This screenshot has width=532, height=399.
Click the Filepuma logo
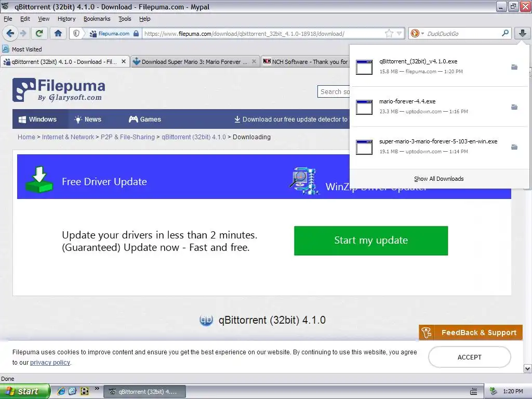(x=59, y=90)
